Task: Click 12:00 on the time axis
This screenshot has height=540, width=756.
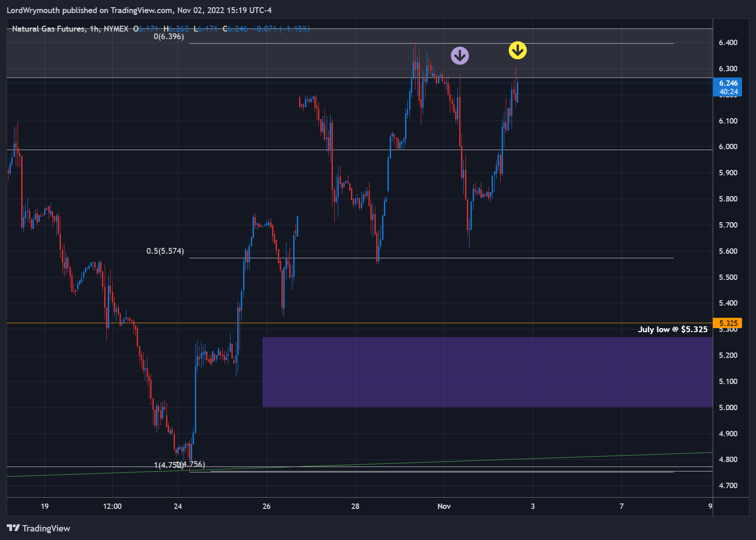Action: (x=112, y=506)
